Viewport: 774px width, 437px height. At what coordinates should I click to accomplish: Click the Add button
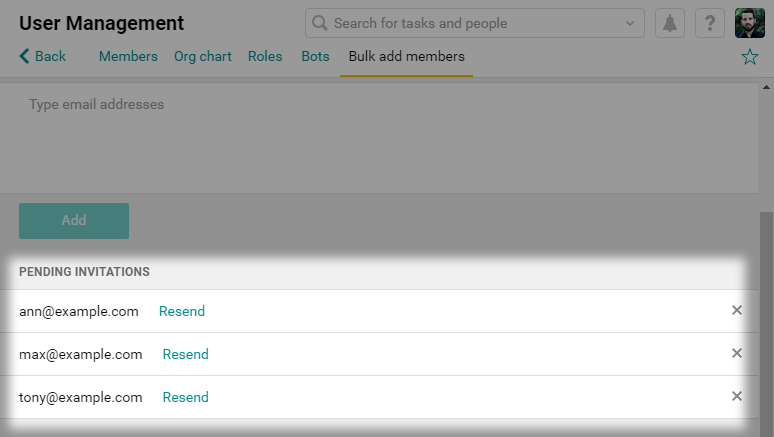pyautogui.click(x=74, y=221)
